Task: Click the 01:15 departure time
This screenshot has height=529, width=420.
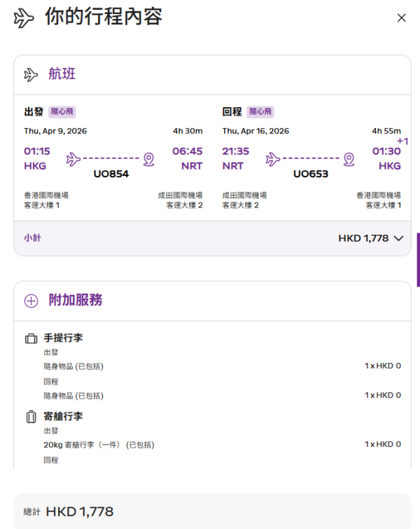Action: click(37, 151)
